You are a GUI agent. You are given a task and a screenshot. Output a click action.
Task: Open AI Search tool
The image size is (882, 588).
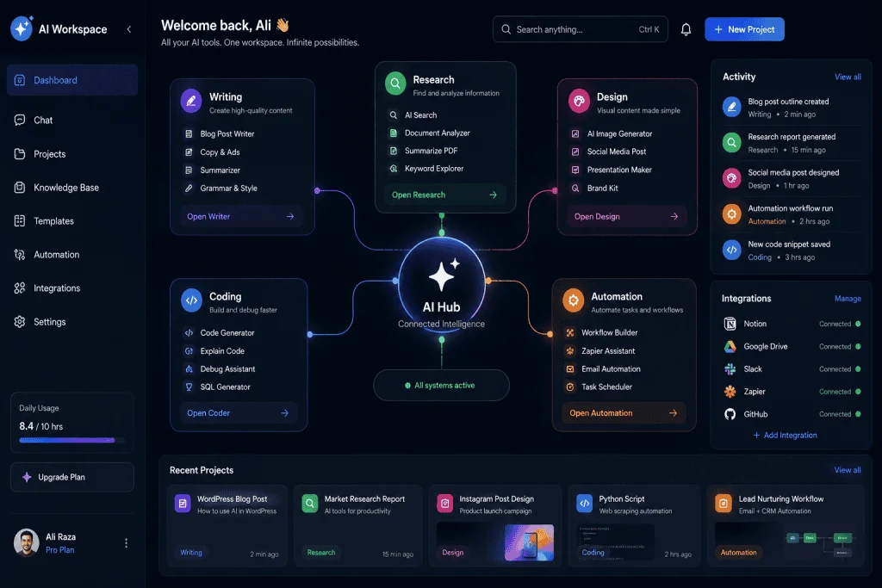tap(413, 115)
